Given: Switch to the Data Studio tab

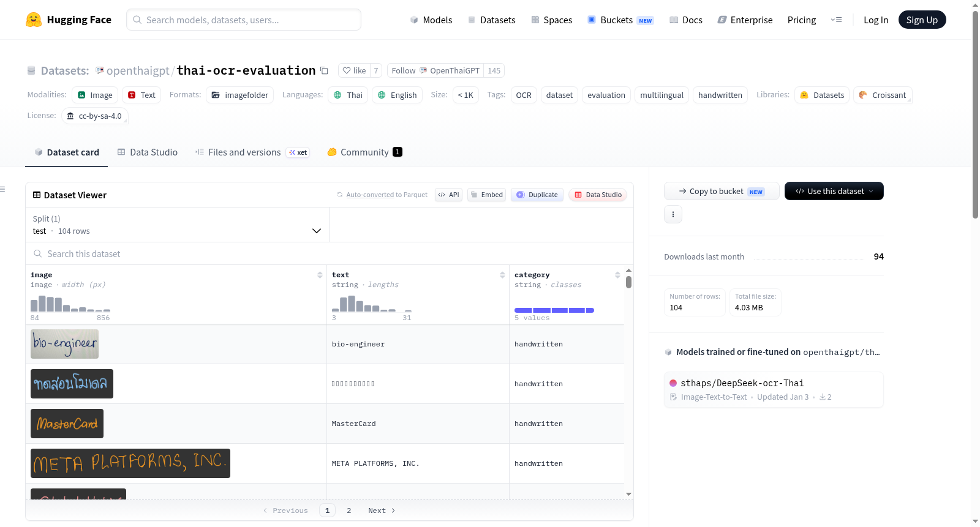Looking at the screenshot, I should pyautogui.click(x=148, y=152).
